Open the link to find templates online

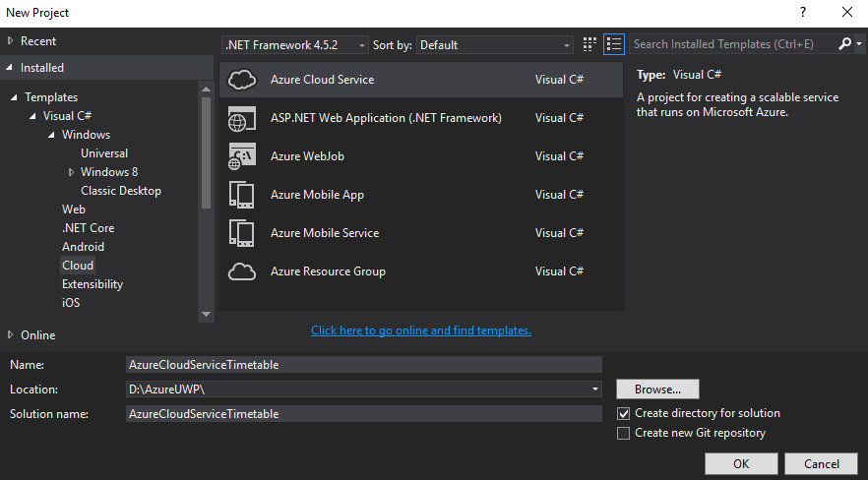(421, 330)
